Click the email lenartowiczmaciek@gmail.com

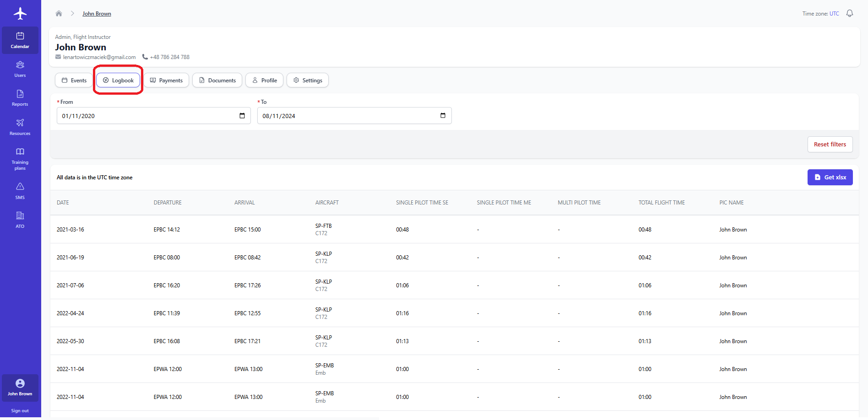coord(99,57)
